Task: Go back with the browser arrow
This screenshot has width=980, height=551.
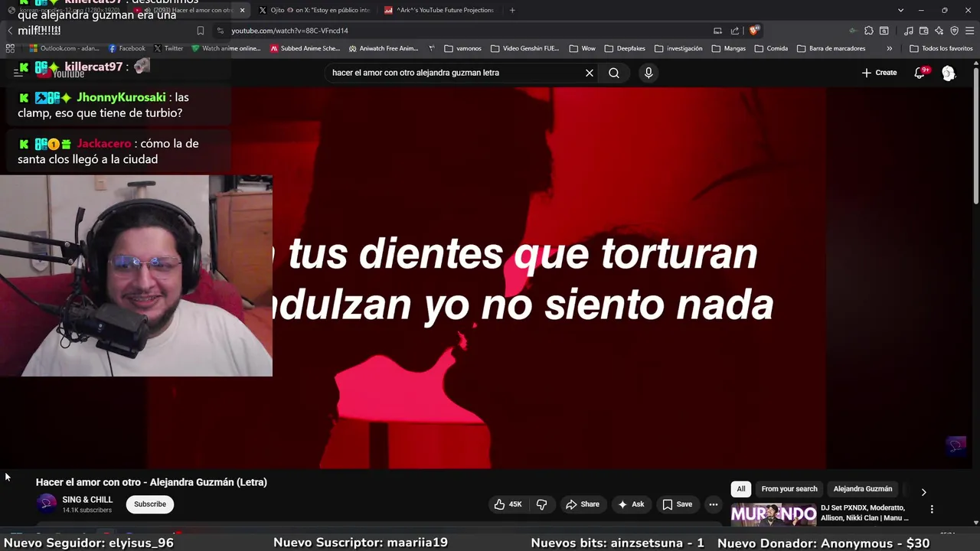Action: pyautogui.click(x=10, y=31)
